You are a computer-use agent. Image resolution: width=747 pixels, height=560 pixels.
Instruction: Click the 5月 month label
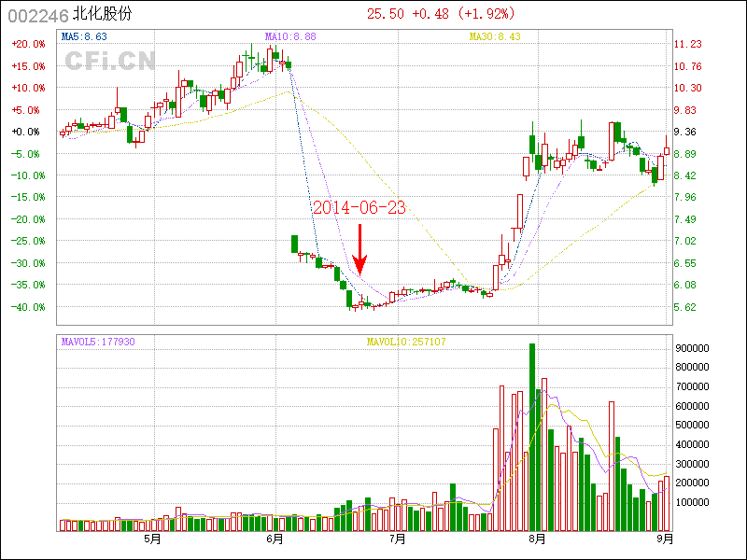click(x=152, y=539)
